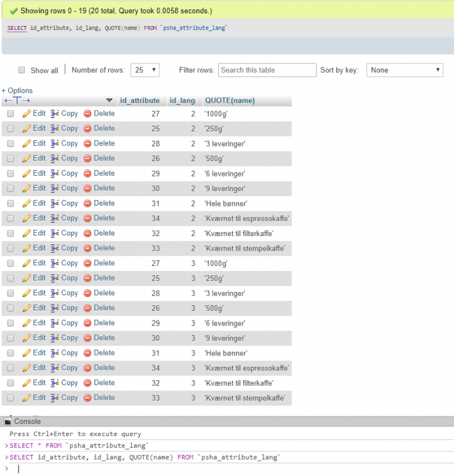Click the pencil icon in the 'Kværnet til stempelkaffe' lang 2 row

[x=27, y=248]
